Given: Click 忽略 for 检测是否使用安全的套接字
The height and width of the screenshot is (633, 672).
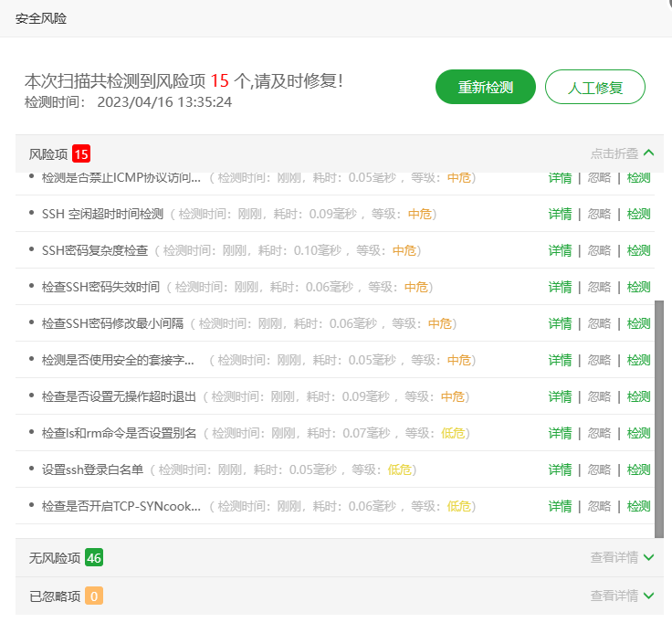Looking at the screenshot, I should (x=599, y=360).
